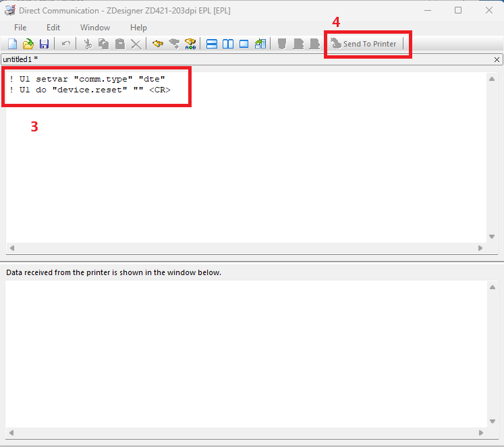
Task: Open the Edit menu
Action: 53,28
